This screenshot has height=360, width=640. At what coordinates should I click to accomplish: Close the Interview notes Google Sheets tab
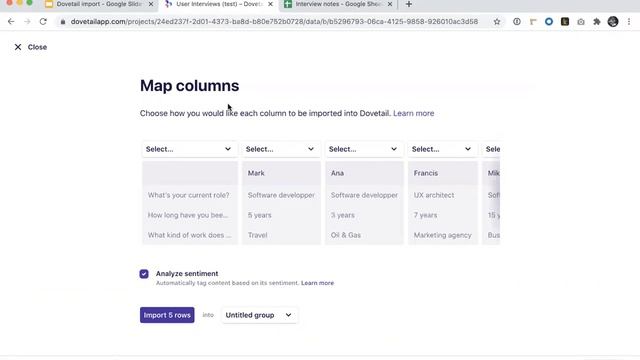pos(390,4)
